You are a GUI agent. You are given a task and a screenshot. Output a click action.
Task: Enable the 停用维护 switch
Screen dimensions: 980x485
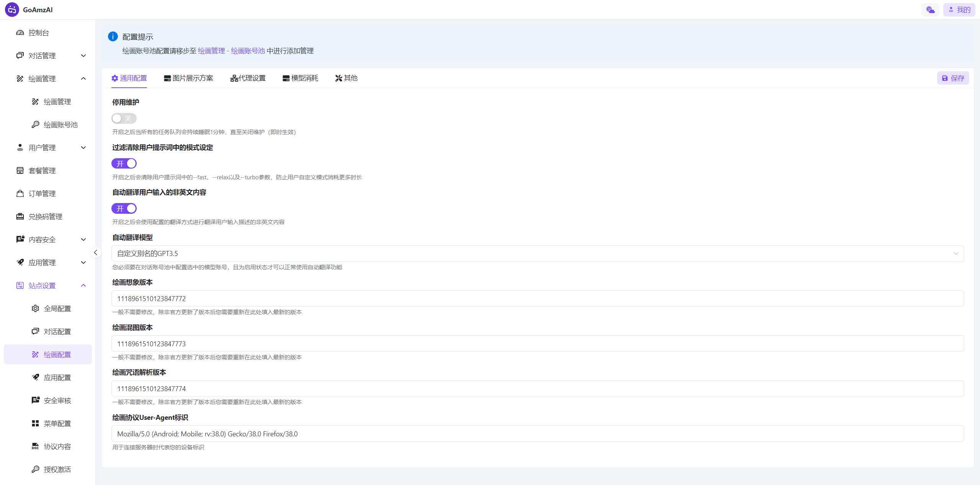point(124,118)
